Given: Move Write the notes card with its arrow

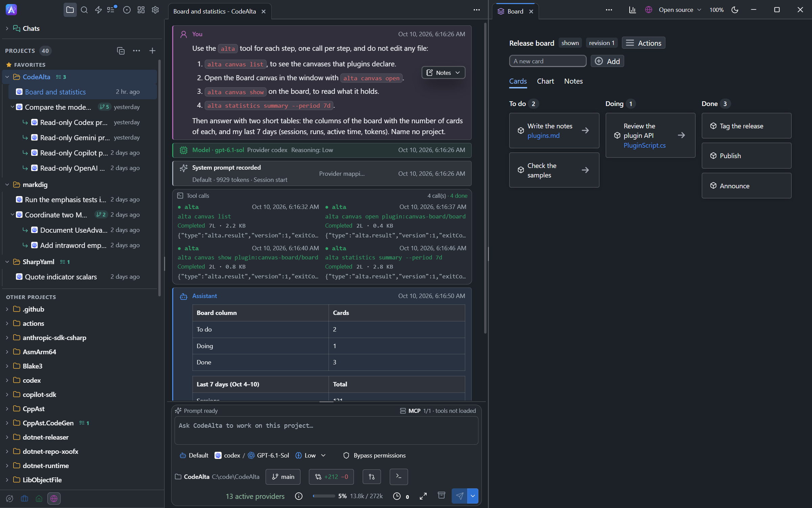Looking at the screenshot, I should (x=585, y=131).
